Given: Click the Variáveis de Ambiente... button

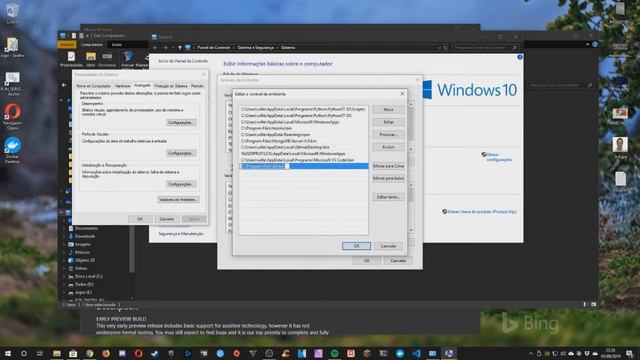Looking at the screenshot, I should tap(178, 200).
